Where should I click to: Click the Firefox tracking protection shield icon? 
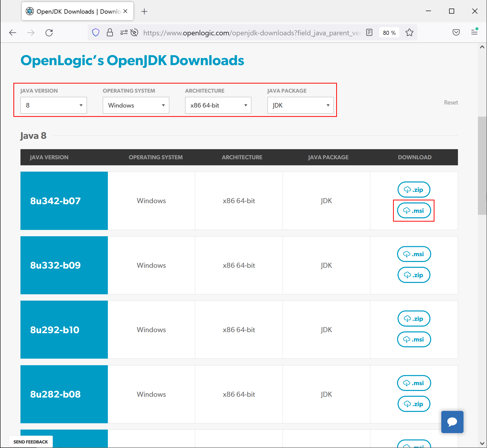[96, 33]
